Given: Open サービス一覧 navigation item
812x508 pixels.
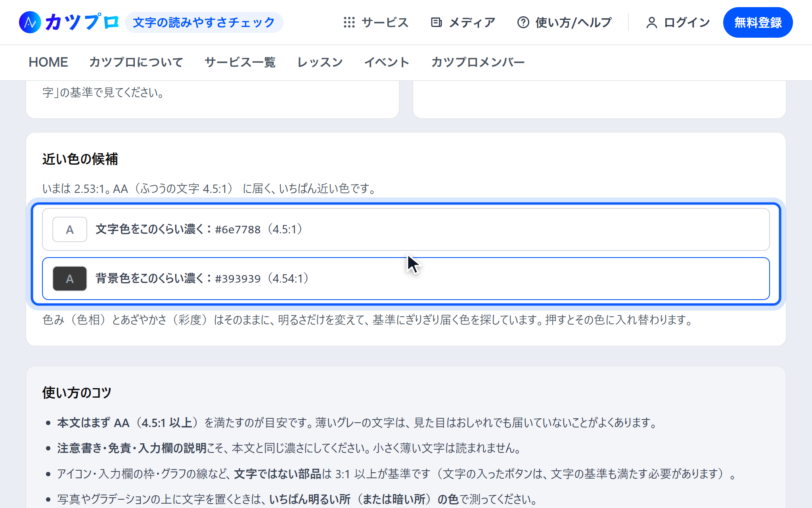Looking at the screenshot, I should click(240, 62).
